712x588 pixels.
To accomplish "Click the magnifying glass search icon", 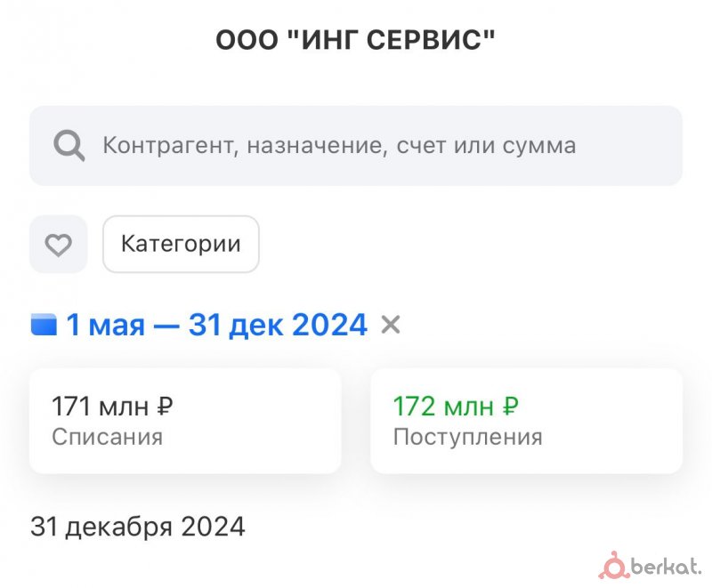I will tap(69, 145).
